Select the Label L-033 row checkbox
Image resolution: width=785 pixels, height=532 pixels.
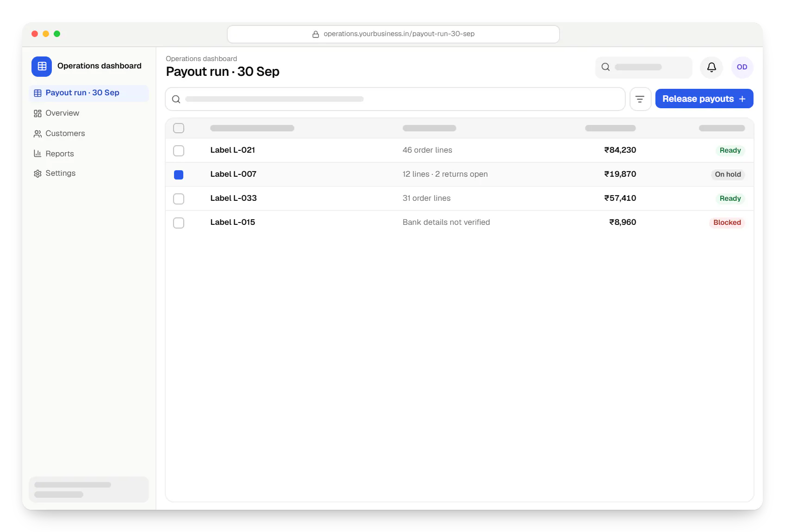179,198
